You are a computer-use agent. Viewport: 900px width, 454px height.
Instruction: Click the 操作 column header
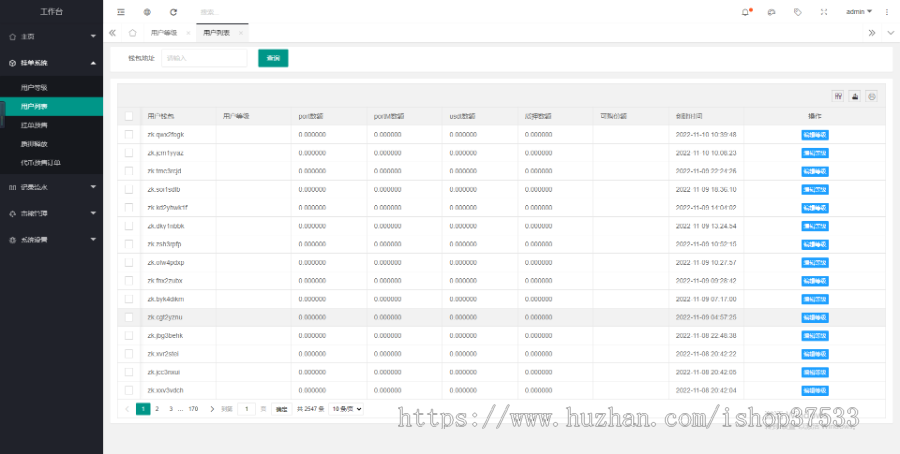(814, 116)
